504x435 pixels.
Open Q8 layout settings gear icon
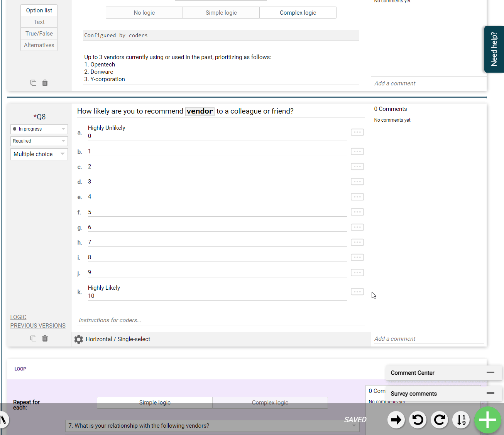click(x=79, y=339)
